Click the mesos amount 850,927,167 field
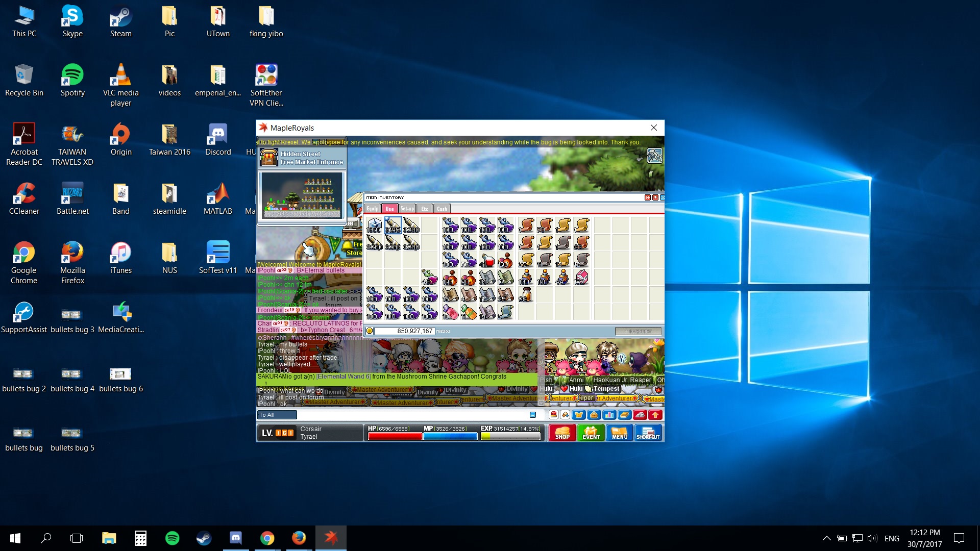The height and width of the screenshot is (551, 980). [x=405, y=331]
